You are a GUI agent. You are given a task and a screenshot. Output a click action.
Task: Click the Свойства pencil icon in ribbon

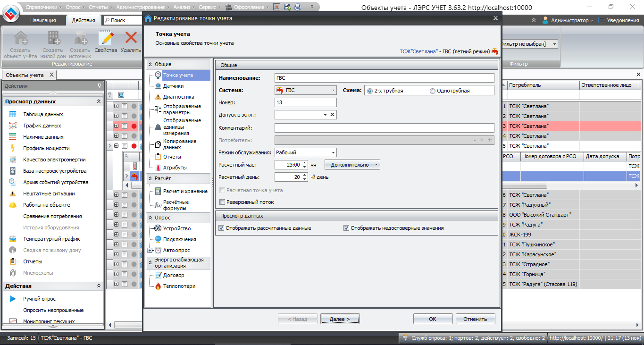click(x=106, y=39)
